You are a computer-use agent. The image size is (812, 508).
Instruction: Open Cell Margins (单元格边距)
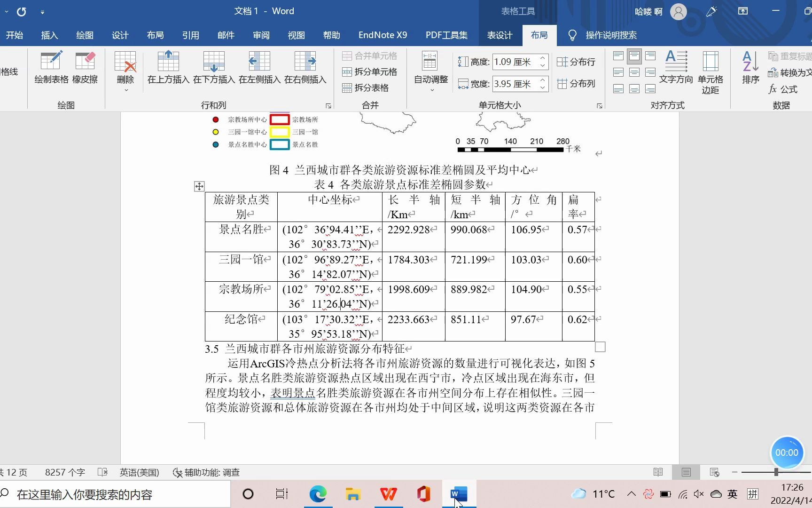tap(710, 71)
